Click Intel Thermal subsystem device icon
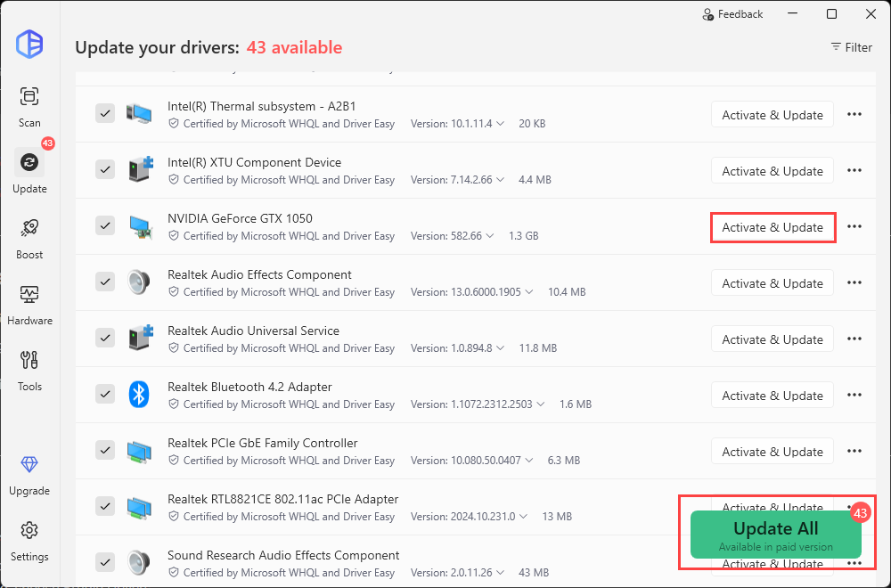This screenshot has height=588, width=891. tap(139, 114)
